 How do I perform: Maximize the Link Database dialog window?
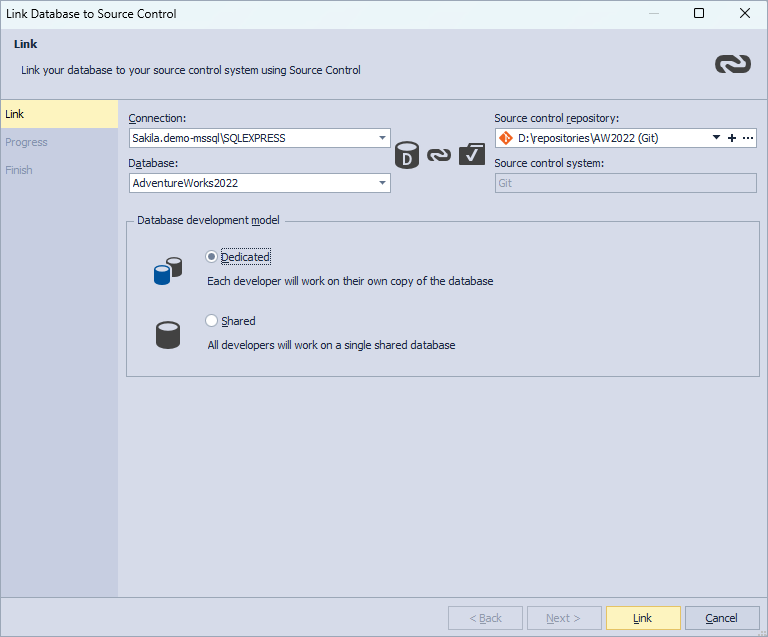[x=699, y=13]
